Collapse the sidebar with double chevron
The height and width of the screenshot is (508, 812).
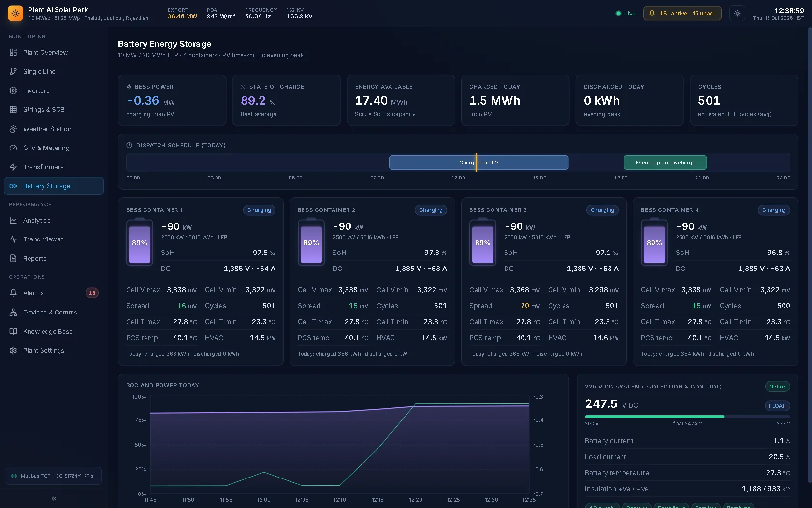click(54, 498)
